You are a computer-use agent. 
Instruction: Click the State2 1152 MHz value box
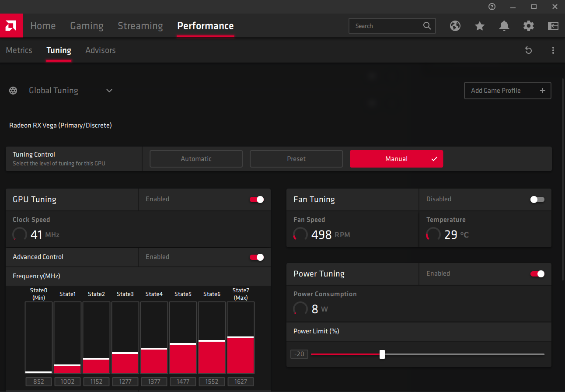(96, 381)
